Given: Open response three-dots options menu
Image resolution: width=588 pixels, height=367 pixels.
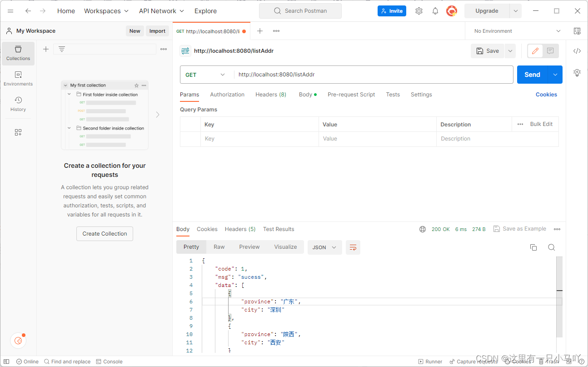Looking at the screenshot, I should 557,229.
